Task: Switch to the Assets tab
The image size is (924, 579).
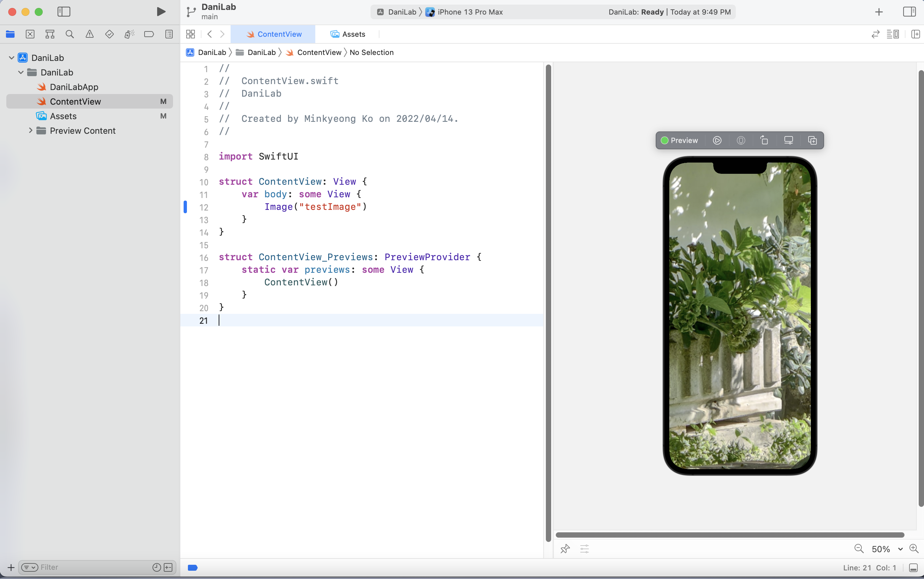Action: click(x=348, y=34)
